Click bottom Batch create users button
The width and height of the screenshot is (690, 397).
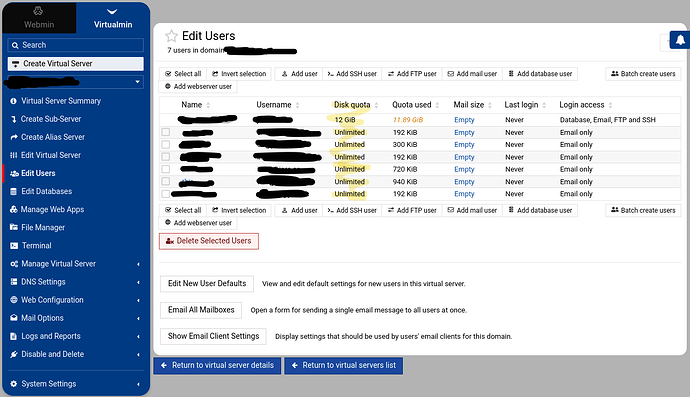(x=643, y=210)
